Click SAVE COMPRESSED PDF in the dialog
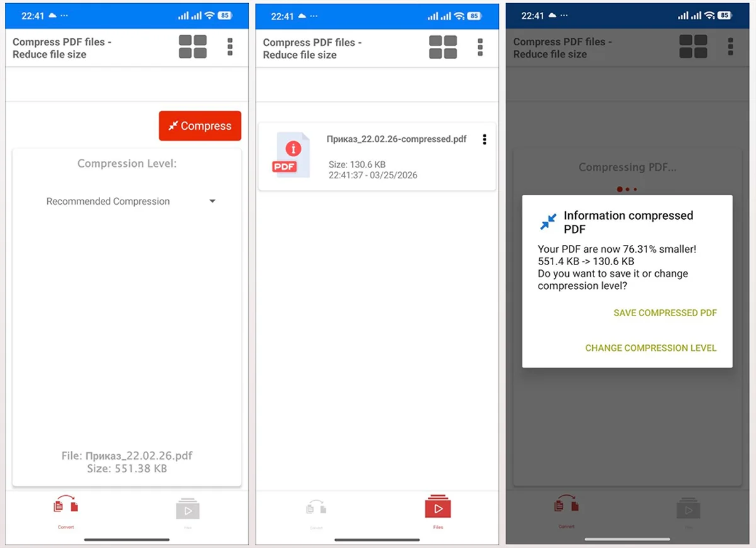Screen dimensions: 756x548 point(665,313)
